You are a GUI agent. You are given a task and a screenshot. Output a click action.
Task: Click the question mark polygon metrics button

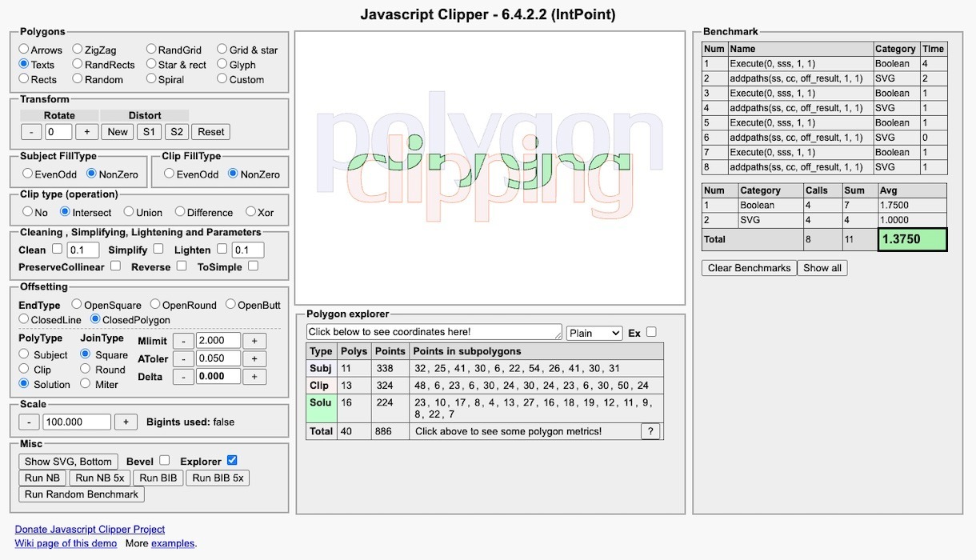click(x=650, y=431)
